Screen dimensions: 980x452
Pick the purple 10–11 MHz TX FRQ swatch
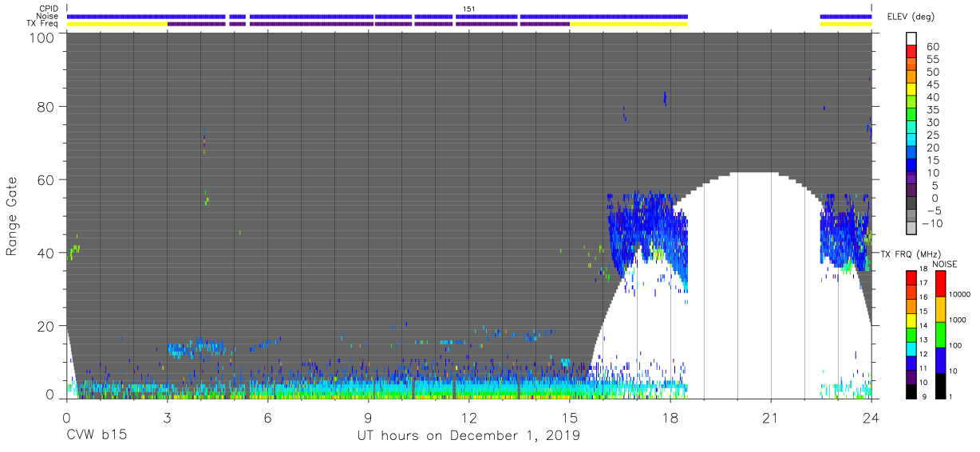(x=911, y=377)
